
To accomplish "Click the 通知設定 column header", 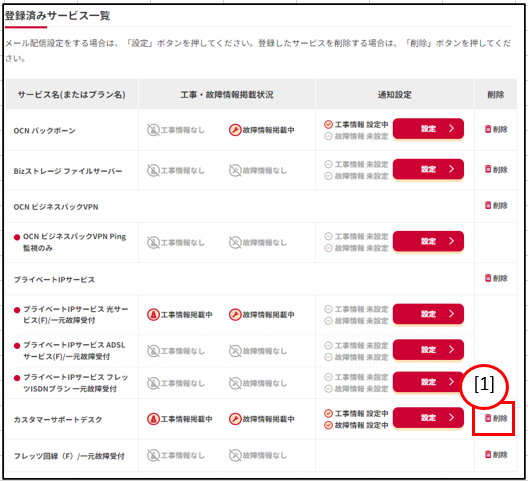I will coord(395,95).
